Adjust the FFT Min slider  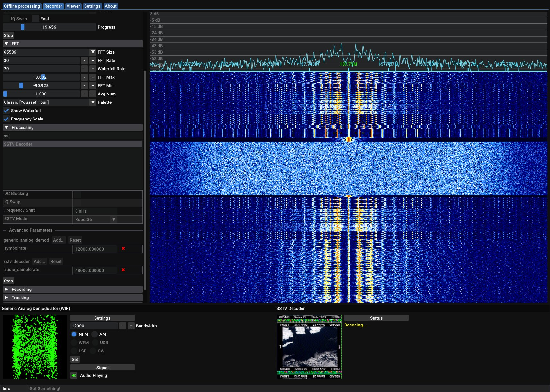click(21, 85)
